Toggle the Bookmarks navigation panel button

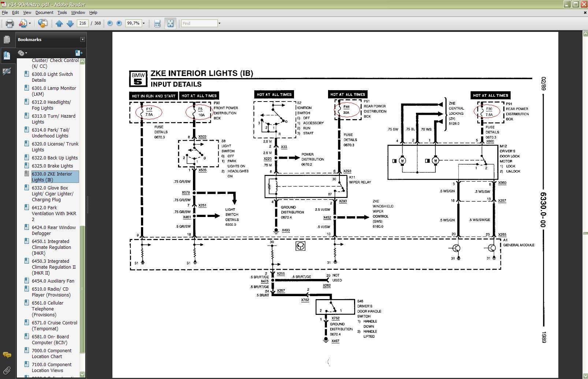[7, 55]
